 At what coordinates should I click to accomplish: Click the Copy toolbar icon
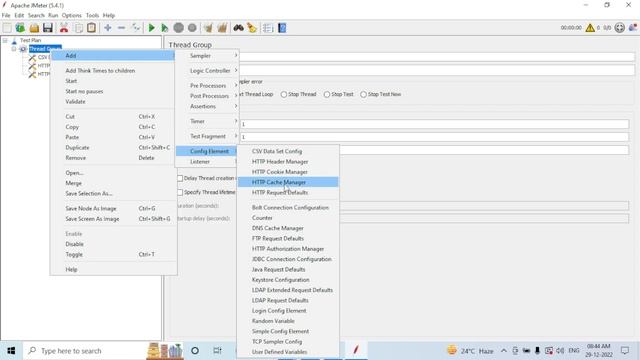click(78, 28)
